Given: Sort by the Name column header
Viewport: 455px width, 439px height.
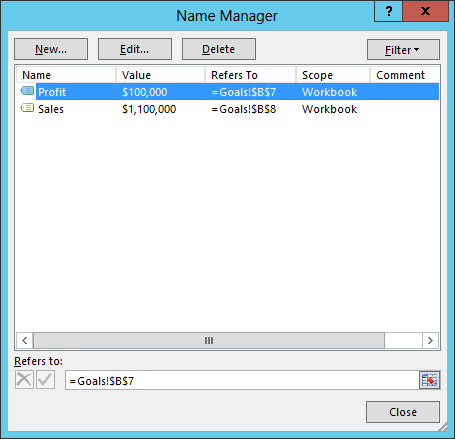Looking at the screenshot, I should (x=66, y=75).
